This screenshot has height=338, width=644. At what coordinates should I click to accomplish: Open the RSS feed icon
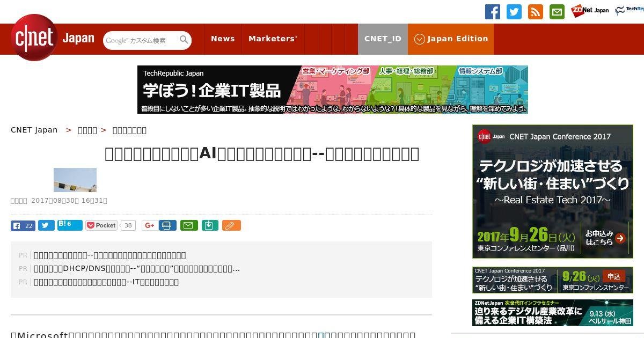point(536,12)
